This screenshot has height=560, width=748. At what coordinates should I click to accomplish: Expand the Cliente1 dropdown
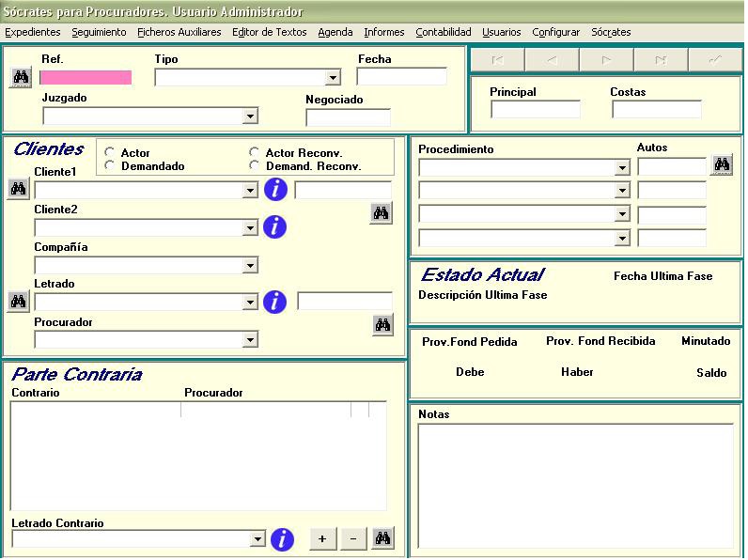pyautogui.click(x=250, y=191)
